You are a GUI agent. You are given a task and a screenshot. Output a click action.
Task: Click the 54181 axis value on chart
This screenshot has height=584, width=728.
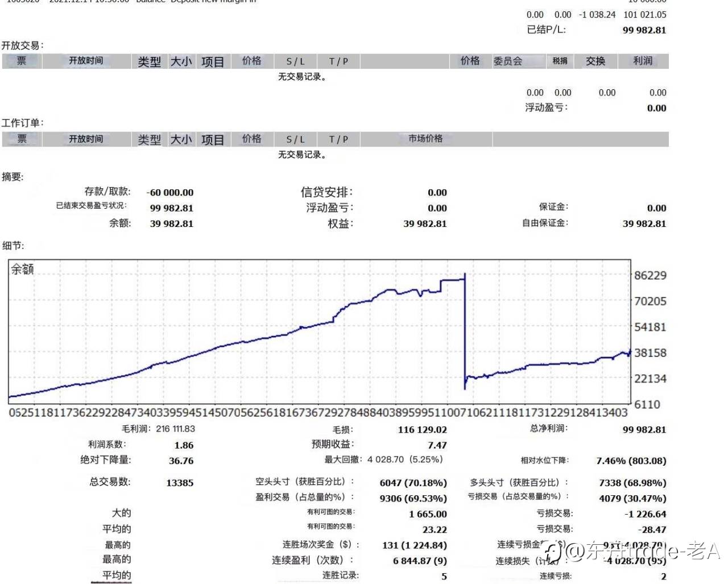[650, 327]
